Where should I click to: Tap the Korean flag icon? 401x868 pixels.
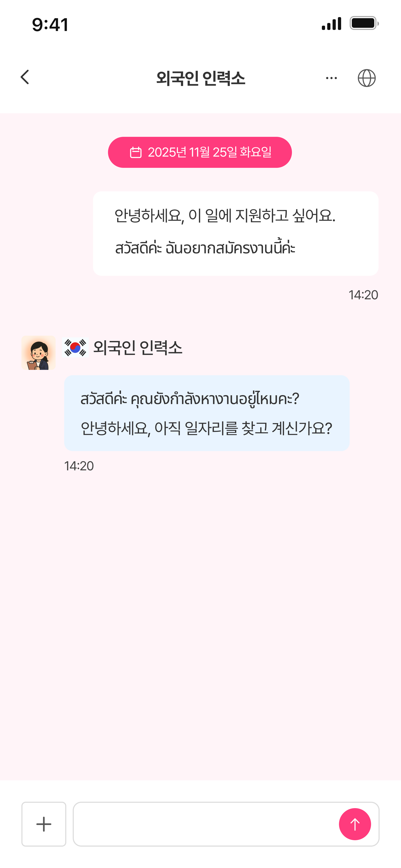click(75, 347)
